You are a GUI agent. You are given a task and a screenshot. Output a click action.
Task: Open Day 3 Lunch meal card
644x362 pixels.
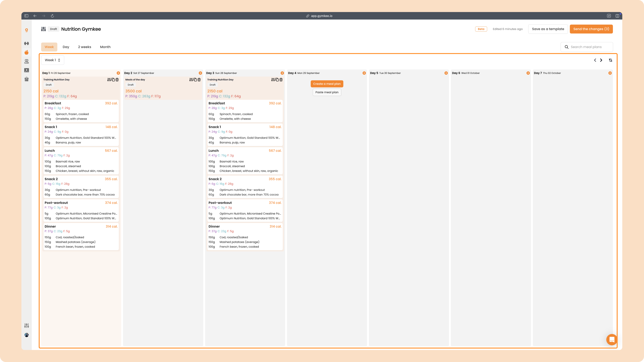[245, 161]
